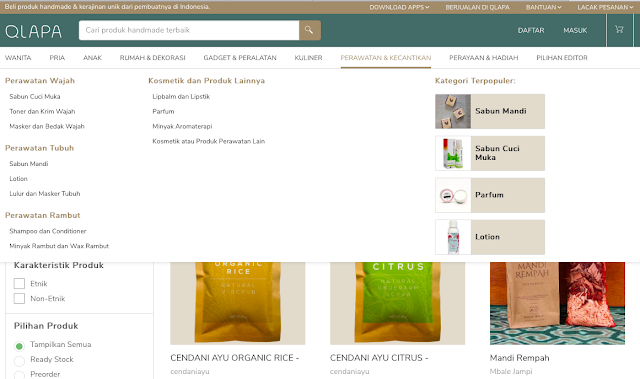Viewport: 640px width, 379px height.
Task: Open the Rumah & Dekorasi menu
Action: pyautogui.click(x=153, y=58)
